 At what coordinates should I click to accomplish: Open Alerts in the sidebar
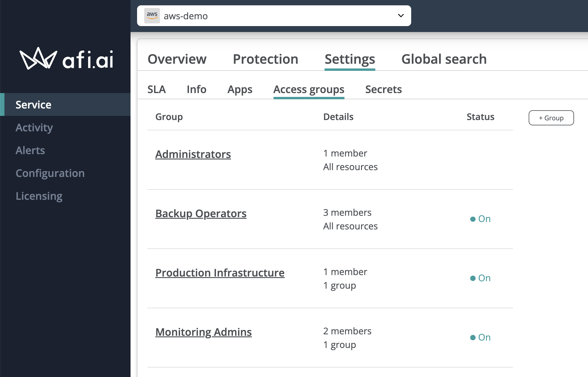(x=30, y=151)
